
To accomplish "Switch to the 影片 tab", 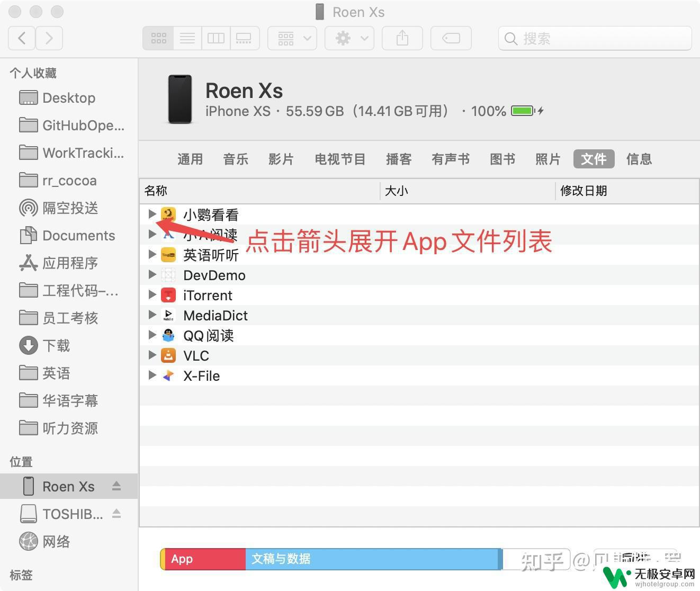I will 281,159.
